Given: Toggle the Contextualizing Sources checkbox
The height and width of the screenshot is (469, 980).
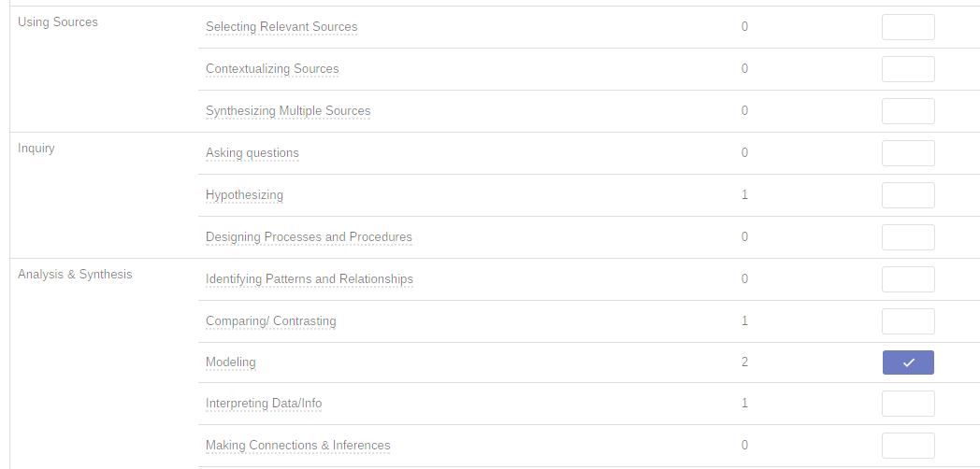Looking at the screenshot, I should tap(908, 69).
